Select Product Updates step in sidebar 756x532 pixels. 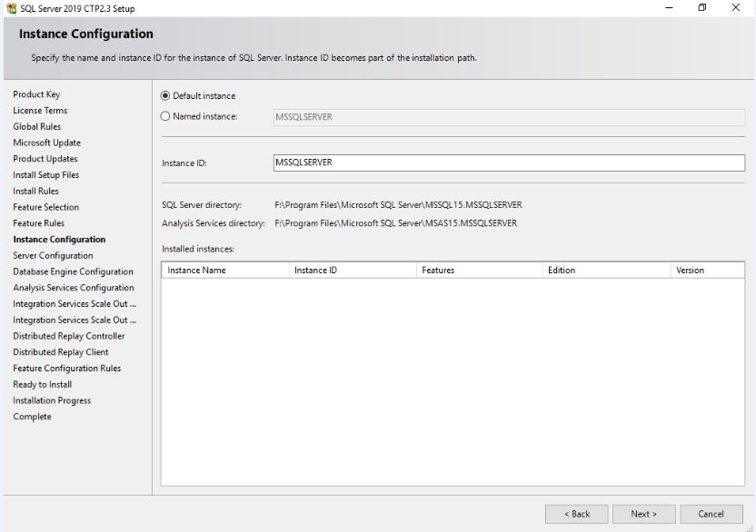[45, 159]
